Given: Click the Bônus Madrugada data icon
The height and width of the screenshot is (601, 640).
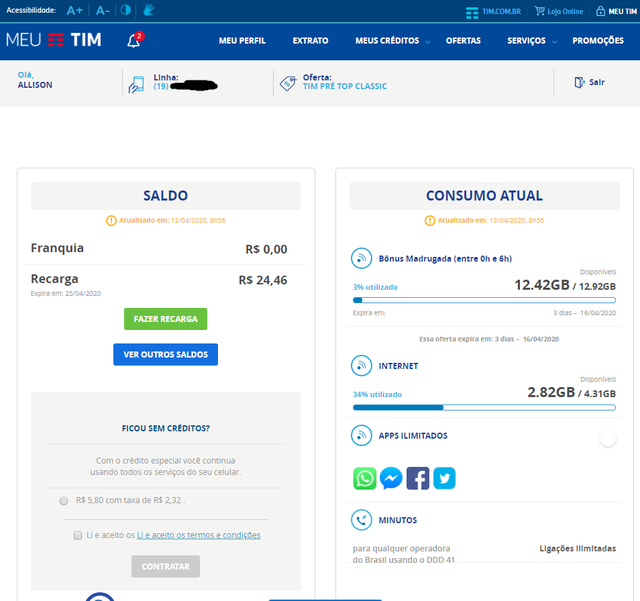Looking at the screenshot, I should 361,258.
